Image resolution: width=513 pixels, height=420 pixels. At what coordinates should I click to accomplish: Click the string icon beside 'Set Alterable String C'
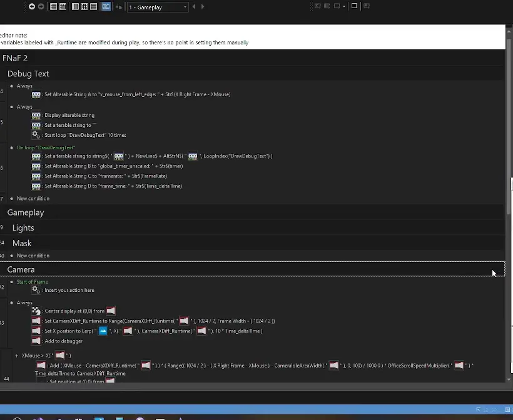pyautogui.click(x=36, y=176)
